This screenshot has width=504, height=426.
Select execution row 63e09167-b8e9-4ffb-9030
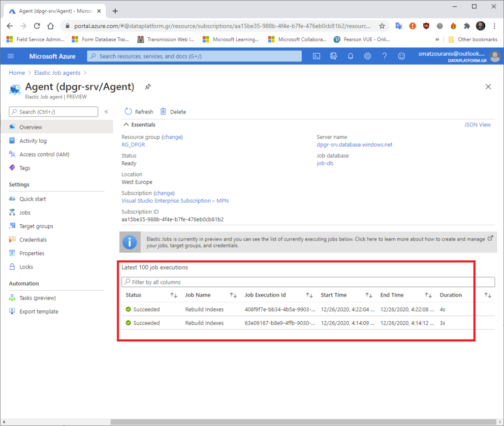(x=308, y=323)
